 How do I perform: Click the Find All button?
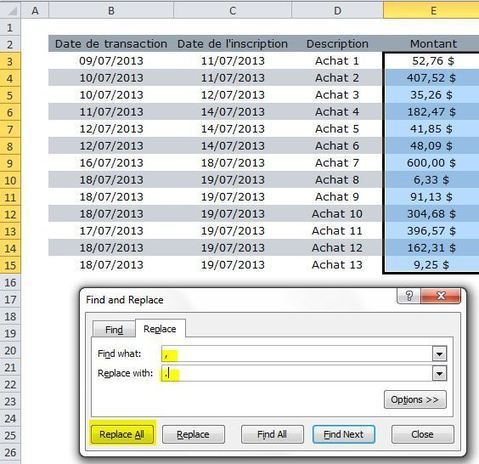pyautogui.click(x=272, y=434)
